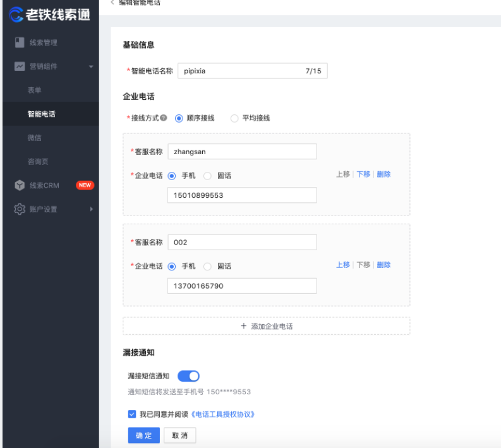Click 上移 for 002 entry
Image resolution: width=501 pixels, height=448 pixels.
click(343, 265)
